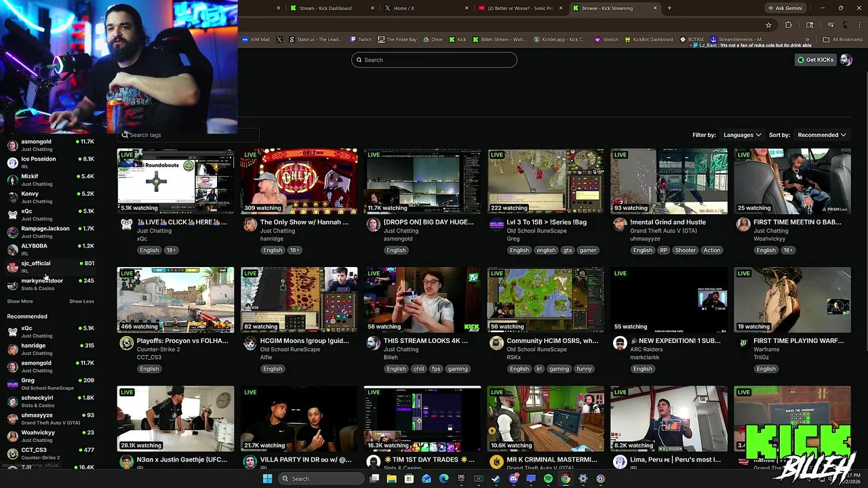Click the Shooter tag on uhmaayyze stream
Image resolution: width=868 pixels, height=488 pixels.
tap(685, 250)
